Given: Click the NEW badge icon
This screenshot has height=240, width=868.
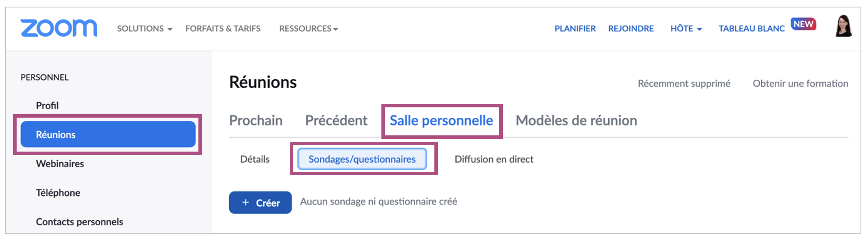Looking at the screenshot, I should coord(803,24).
